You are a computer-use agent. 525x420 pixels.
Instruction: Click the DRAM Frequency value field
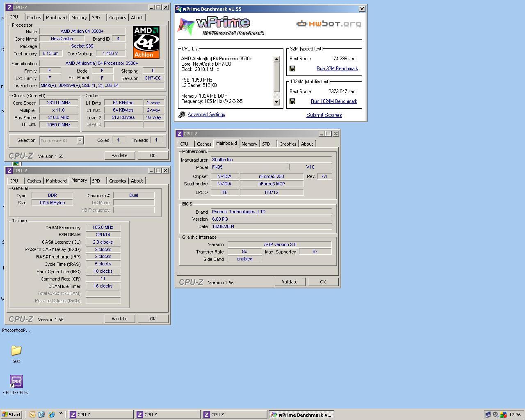[x=103, y=227]
